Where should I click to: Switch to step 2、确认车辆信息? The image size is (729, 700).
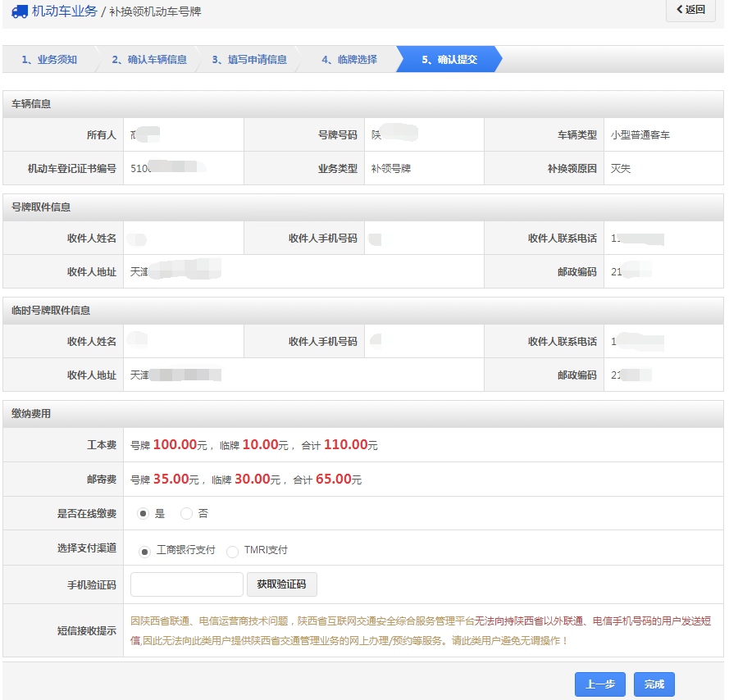tap(148, 60)
